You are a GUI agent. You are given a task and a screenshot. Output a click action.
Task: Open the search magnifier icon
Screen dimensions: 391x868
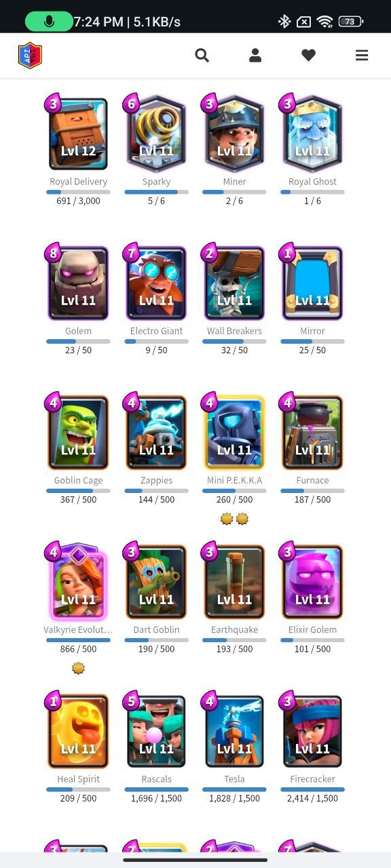[x=202, y=56]
